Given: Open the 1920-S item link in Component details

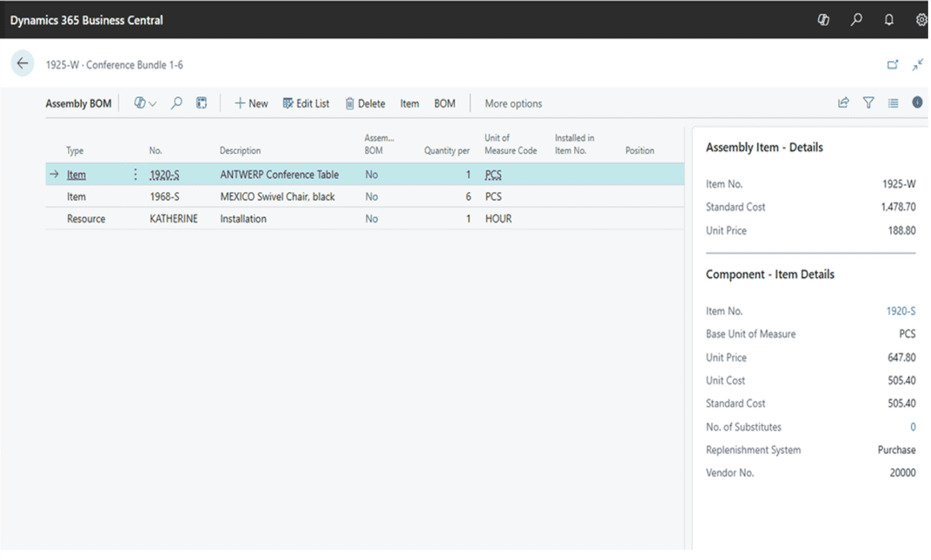Looking at the screenshot, I should click(x=900, y=311).
